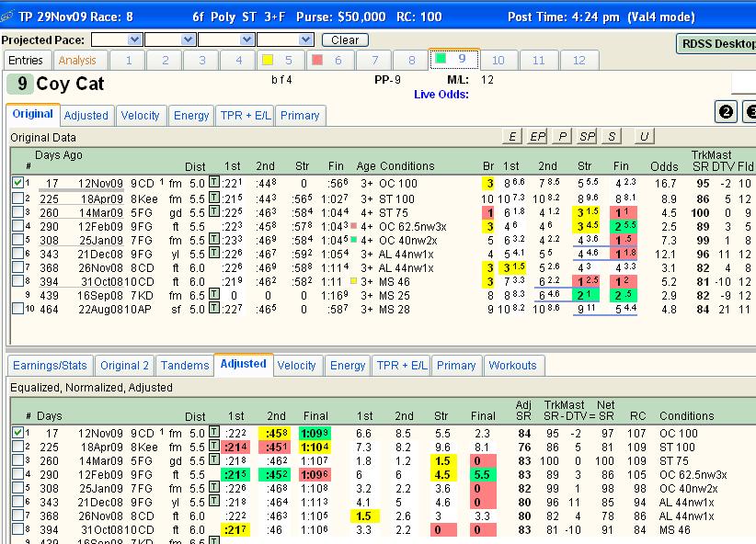
Task: Click the U pace filter button
Action: (x=644, y=136)
